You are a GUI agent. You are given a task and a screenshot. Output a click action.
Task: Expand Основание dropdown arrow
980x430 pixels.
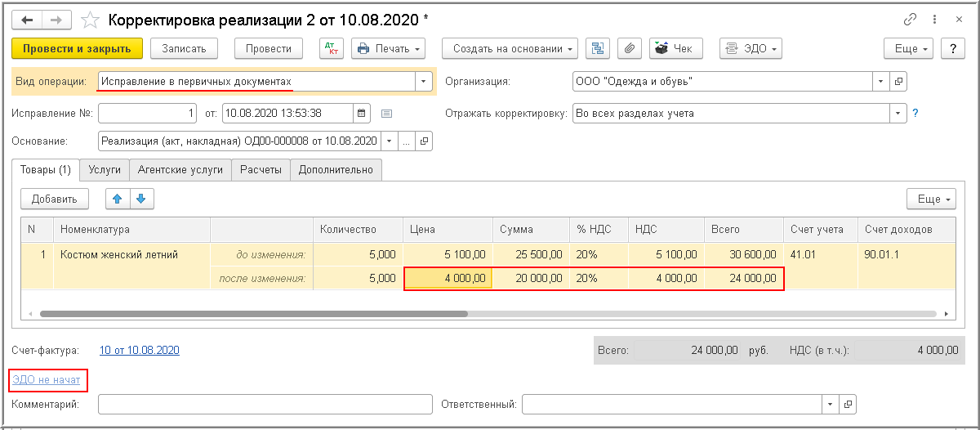(x=389, y=141)
